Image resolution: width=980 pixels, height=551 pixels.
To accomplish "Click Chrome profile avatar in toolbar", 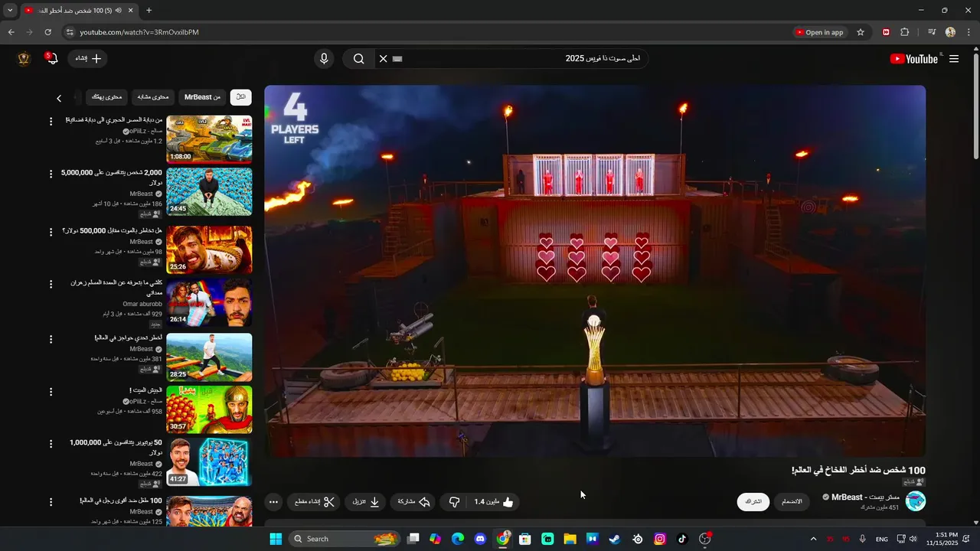I will click(x=950, y=32).
